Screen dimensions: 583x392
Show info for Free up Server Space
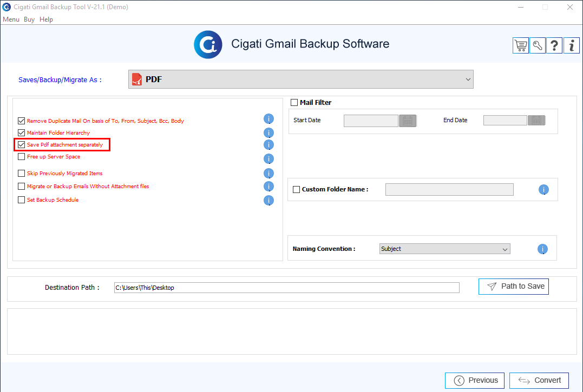click(x=268, y=159)
